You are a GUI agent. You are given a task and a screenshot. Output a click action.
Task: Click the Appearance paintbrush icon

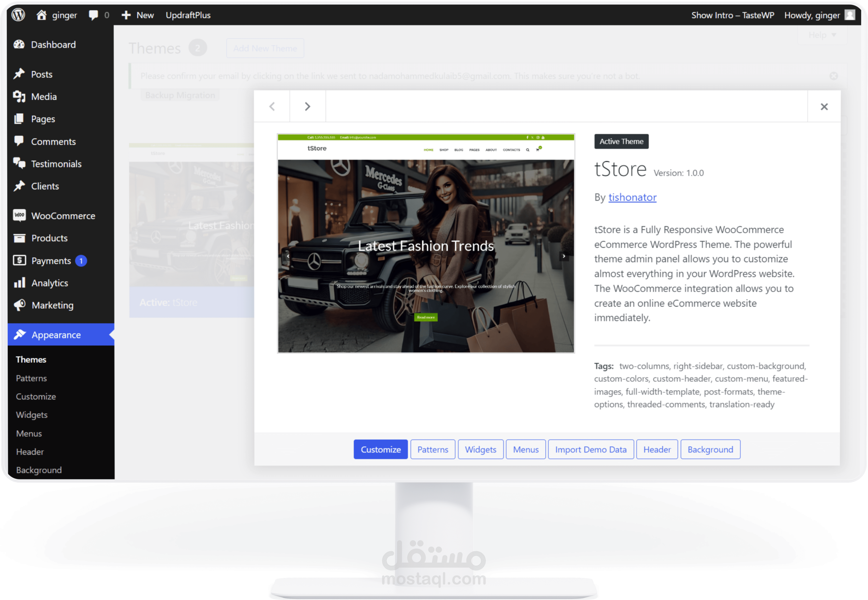click(x=20, y=335)
